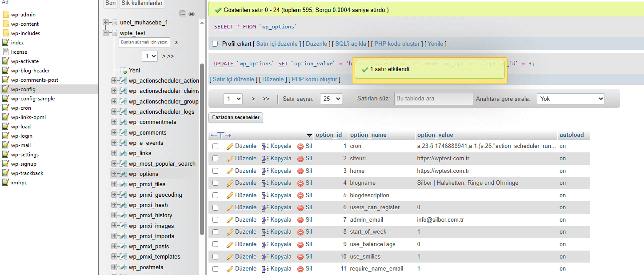Click the SQL'i açıkla link
The image size is (644, 275).
tap(351, 44)
